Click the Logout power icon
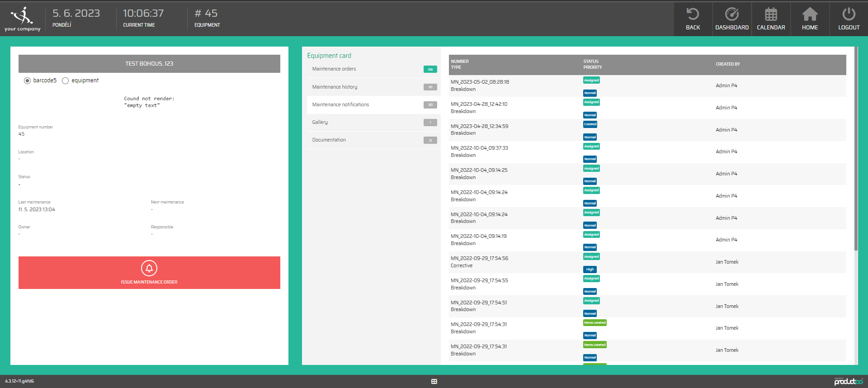The width and height of the screenshot is (868, 388). [849, 14]
